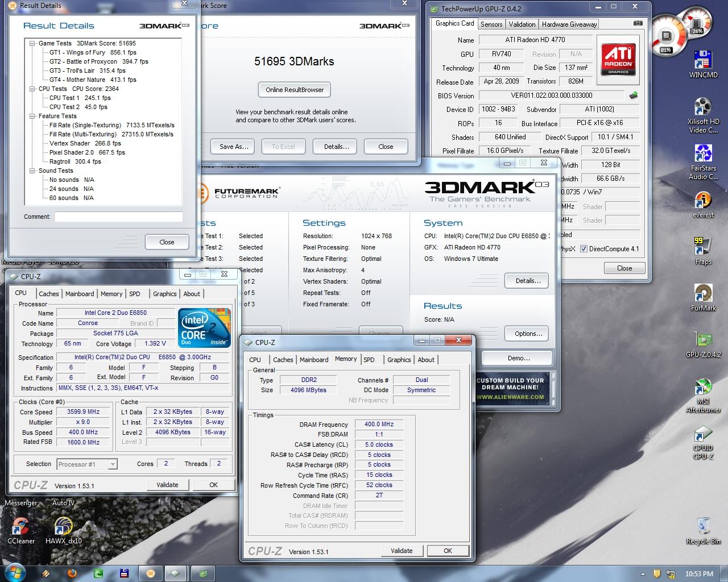Open the WINCMD desktop shortcut

coord(703,64)
